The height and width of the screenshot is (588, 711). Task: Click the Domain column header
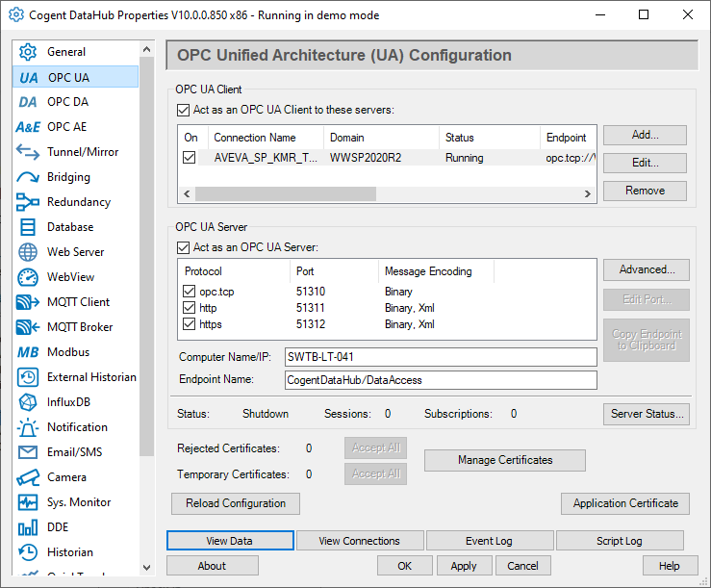381,138
